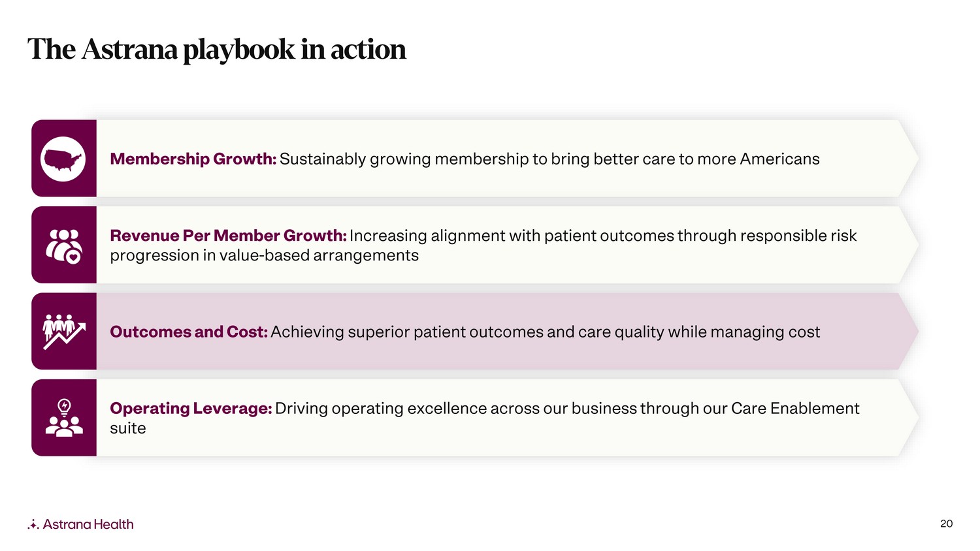Select the Outcomes and Cost heading
This screenshot has width=980, height=551.
189,332
